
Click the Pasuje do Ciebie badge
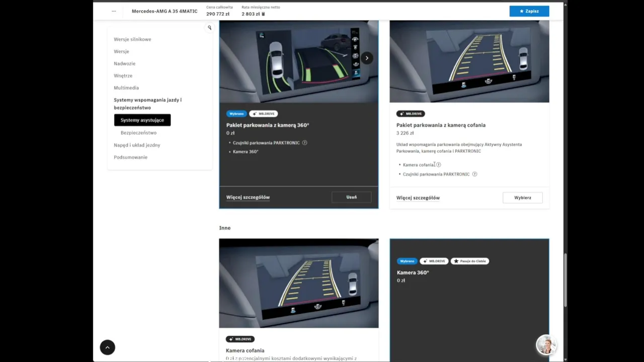click(x=470, y=261)
